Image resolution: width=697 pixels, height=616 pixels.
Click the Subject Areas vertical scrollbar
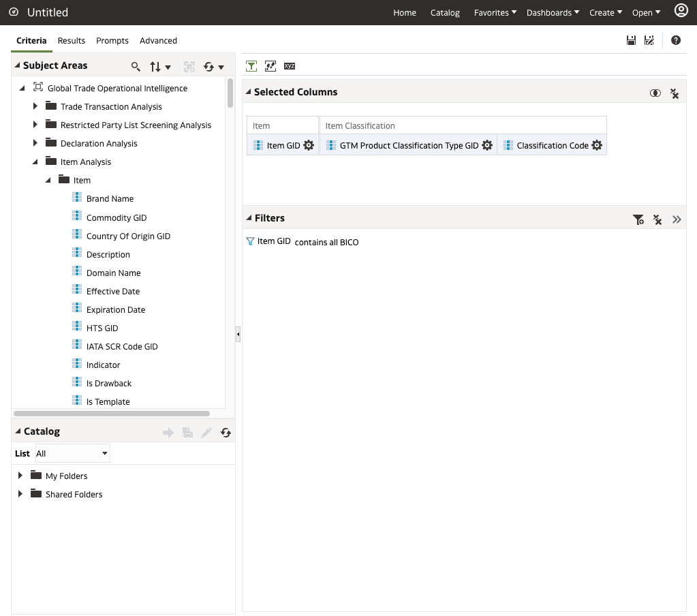pos(230,93)
